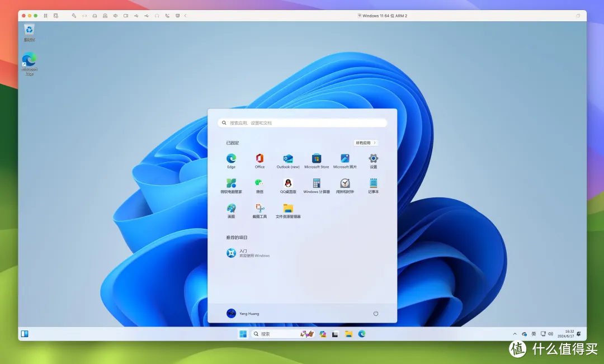Open the Microsoft Store tile
This screenshot has width=604, height=364.
click(317, 161)
